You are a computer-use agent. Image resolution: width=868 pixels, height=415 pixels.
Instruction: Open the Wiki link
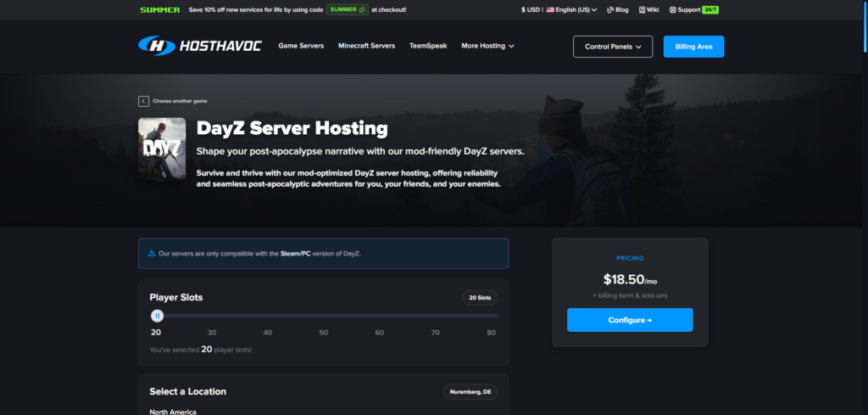tap(648, 10)
